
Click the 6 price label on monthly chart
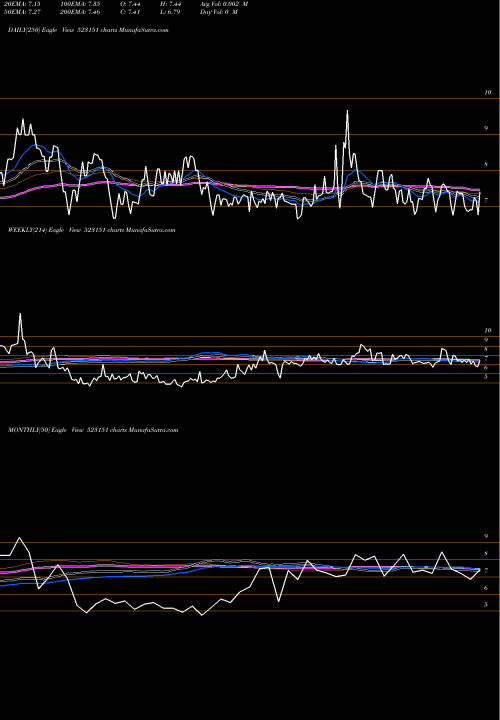point(486,588)
